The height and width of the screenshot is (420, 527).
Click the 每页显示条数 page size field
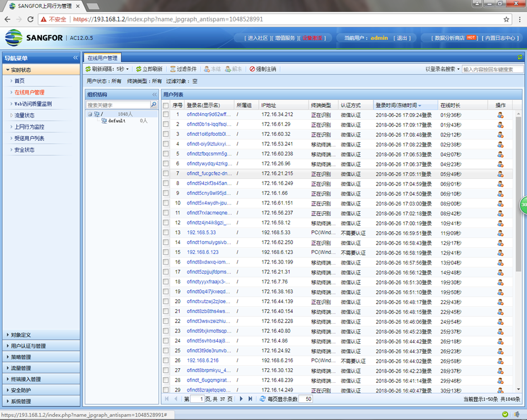(306, 399)
